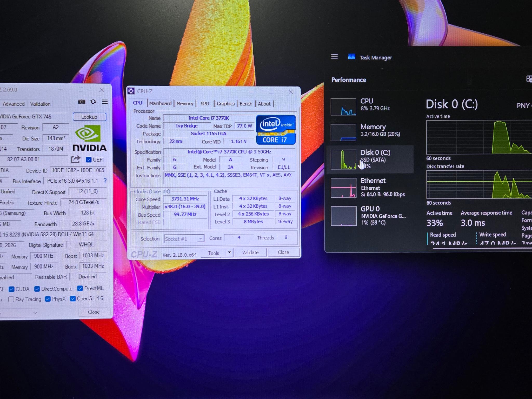Click the Resizable BAR Disabled field
Viewport: 532px width, 399px height.
88,277
